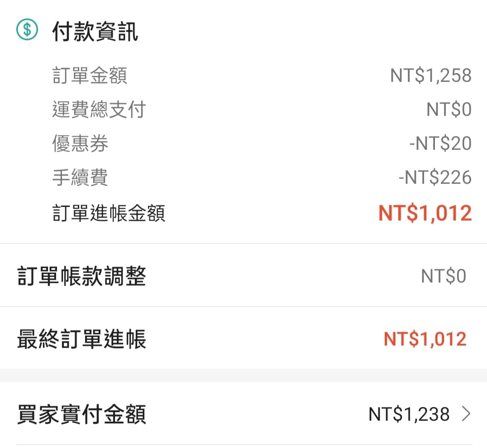This screenshot has width=487, height=448.
Task: Tap the 訂單金額 label
Action: [x=90, y=75]
